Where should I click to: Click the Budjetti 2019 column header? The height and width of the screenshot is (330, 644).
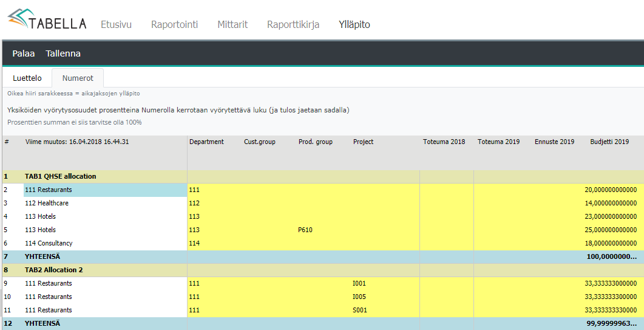609,142
